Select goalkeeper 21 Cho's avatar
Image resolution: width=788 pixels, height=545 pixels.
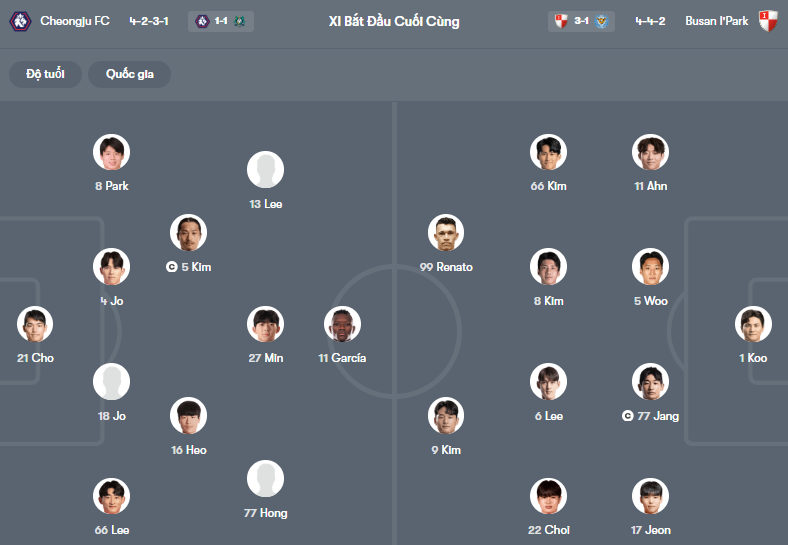click(x=35, y=324)
